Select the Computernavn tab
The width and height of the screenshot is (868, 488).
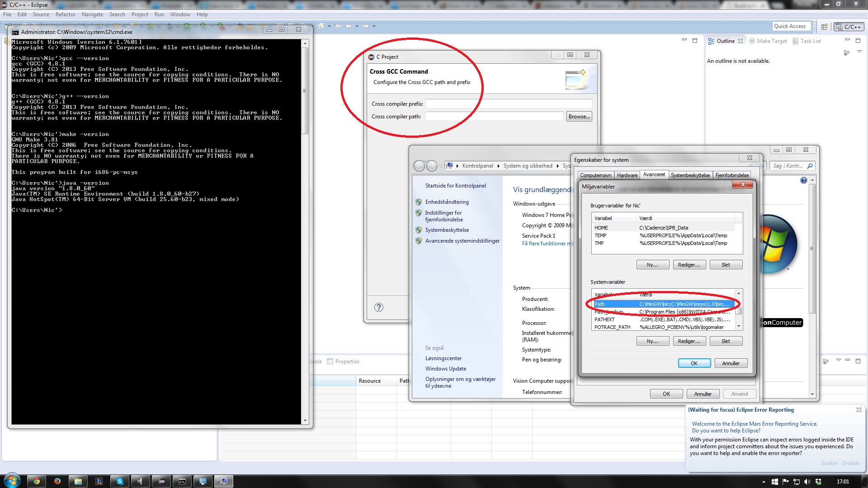(595, 175)
